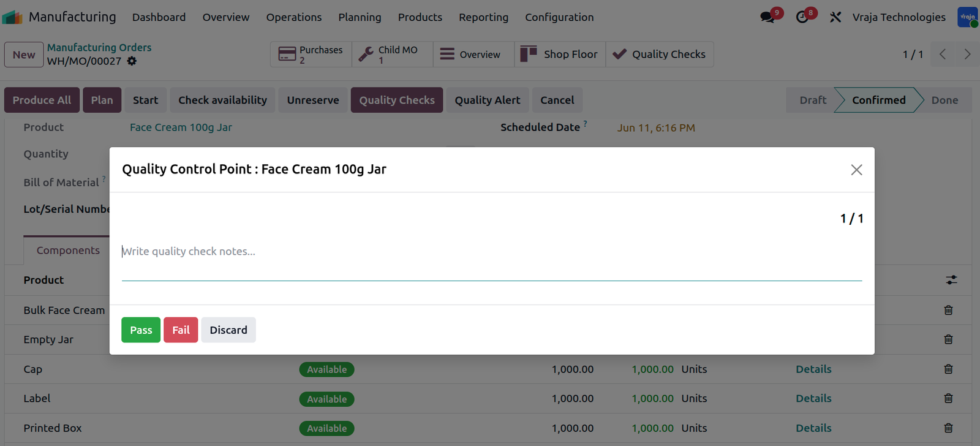Delete the Empty Jar component row
This screenshot has height=446, width=980.
coord(948,339)
